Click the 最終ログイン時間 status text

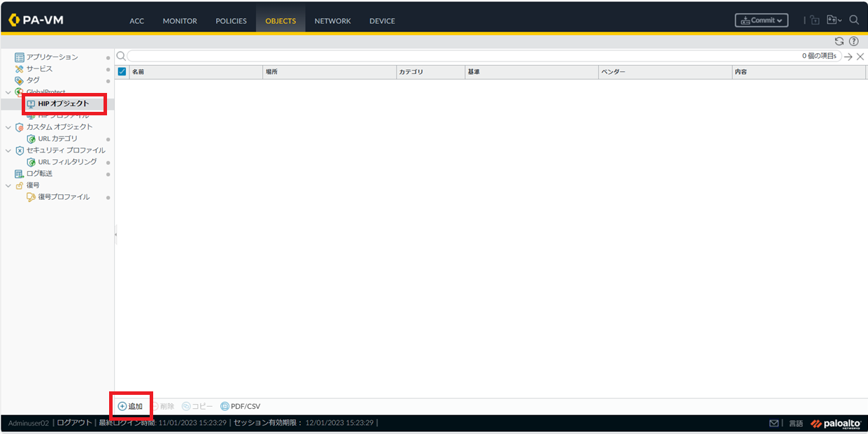162,423
